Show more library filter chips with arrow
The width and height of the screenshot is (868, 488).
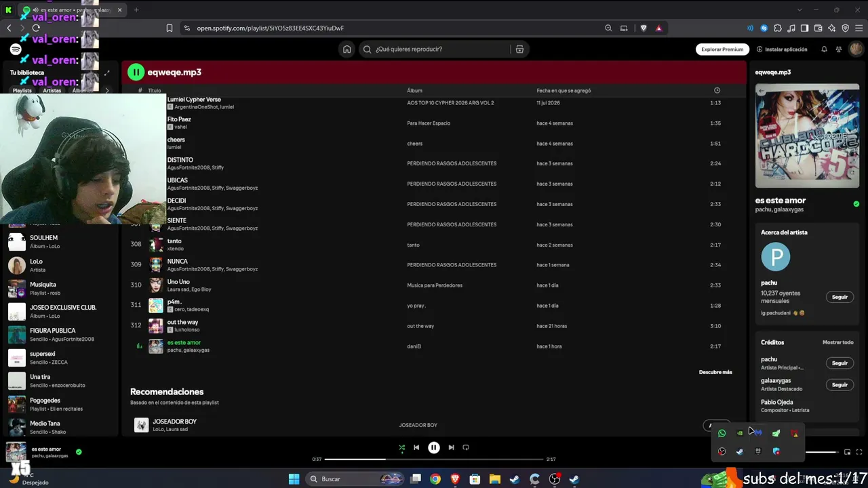tap(106, 90)
